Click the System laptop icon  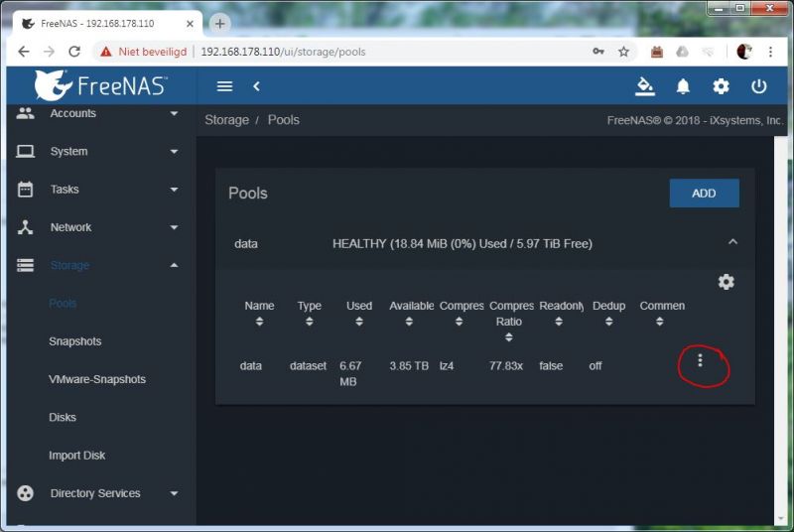tap(26, 151)
